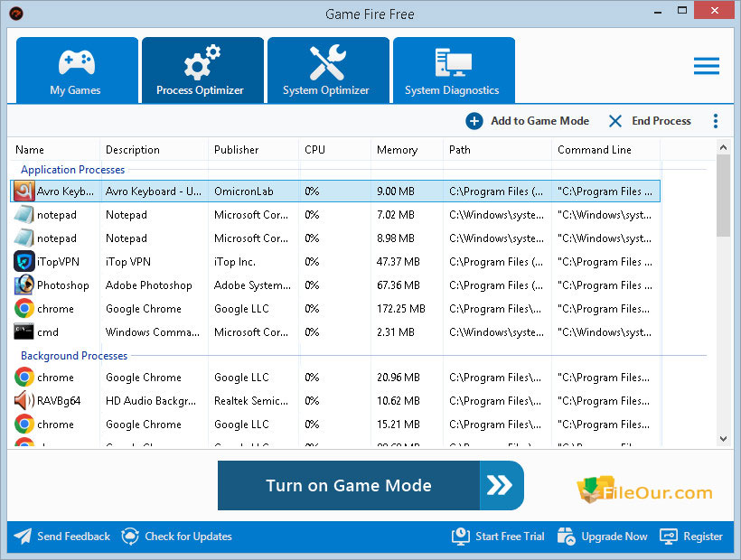
Task: Select the 7.02 MB notepad process icon
Action: click(x=24, y=215)
